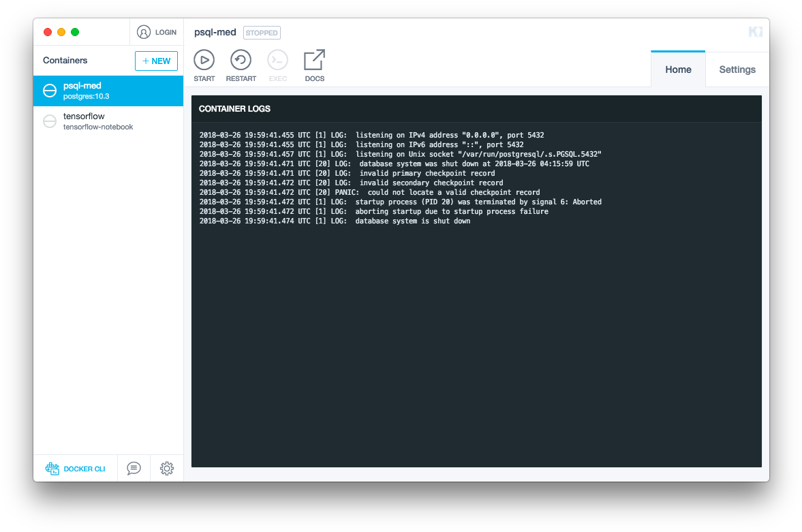The image size is (802, 532).
Task: Open container DOCS link icon
Action: (315, 60)
